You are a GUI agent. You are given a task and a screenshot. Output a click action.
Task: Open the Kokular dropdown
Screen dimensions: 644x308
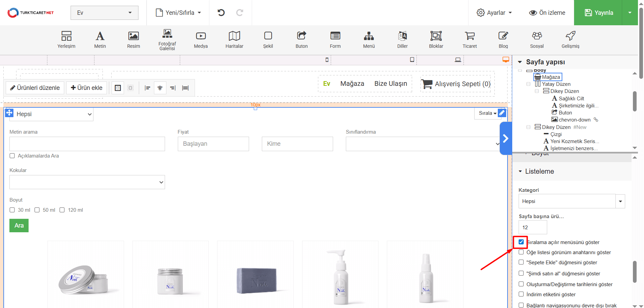point(87,182)
